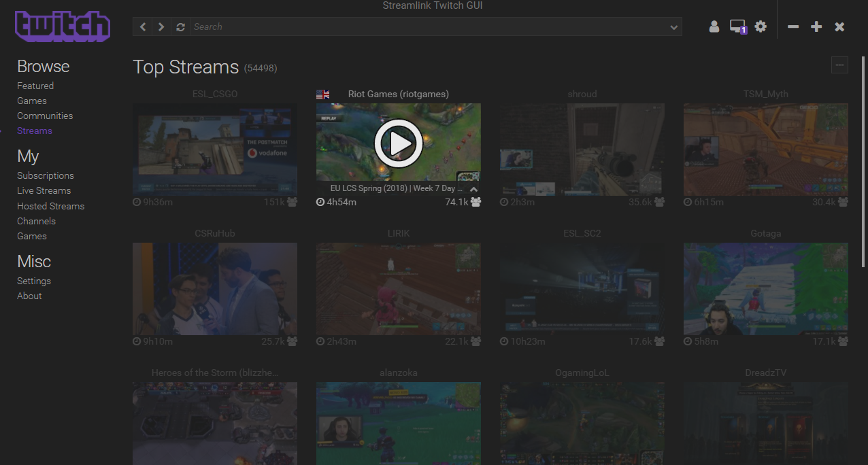Open the Search dropdown arrow
Viewport: 868px width, 465px height.
(673, 27)
